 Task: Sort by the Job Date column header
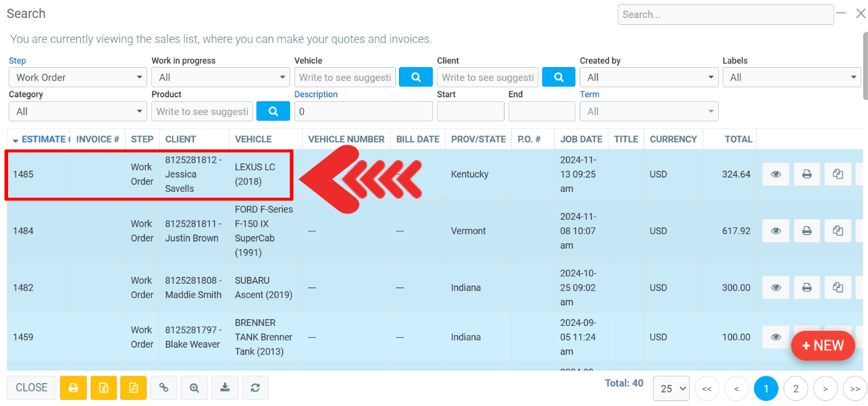pos(581,139)
